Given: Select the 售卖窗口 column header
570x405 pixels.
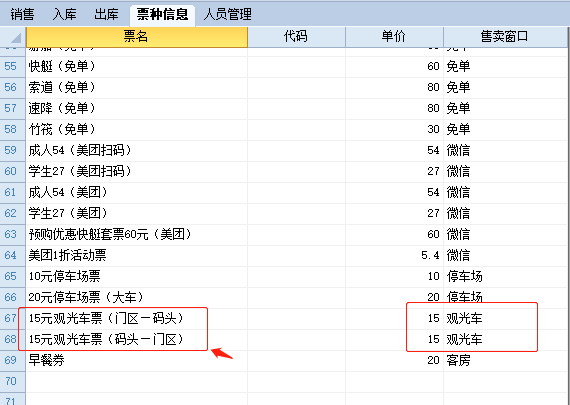Looking at the screenshot, I should (x=505, y=37).
